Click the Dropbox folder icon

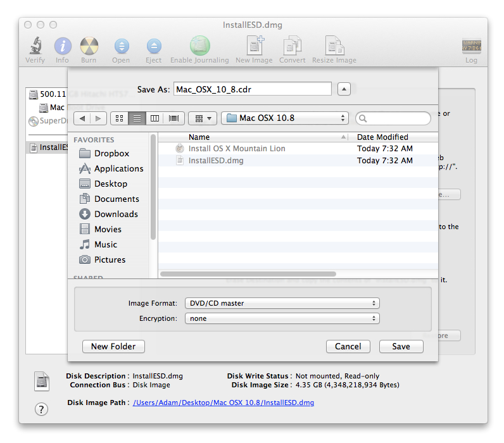point(85,154)
